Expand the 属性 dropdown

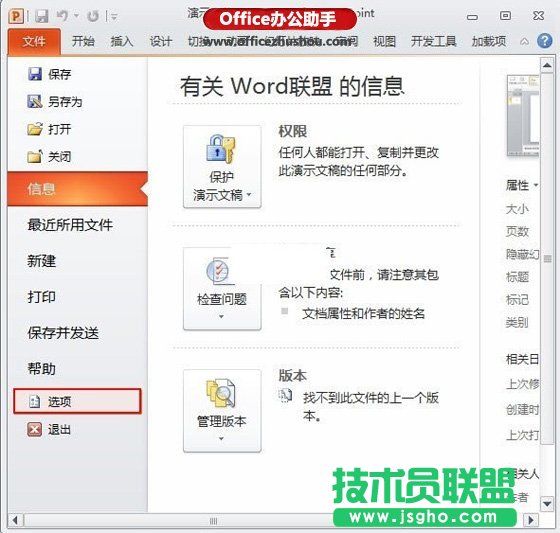click(522, 185)
